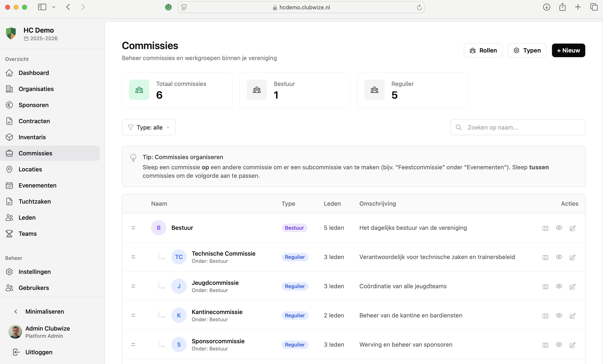Expand the browser tab overview chevron
Image resolution: width=603 pixels, height=364 pixels.
54,7
